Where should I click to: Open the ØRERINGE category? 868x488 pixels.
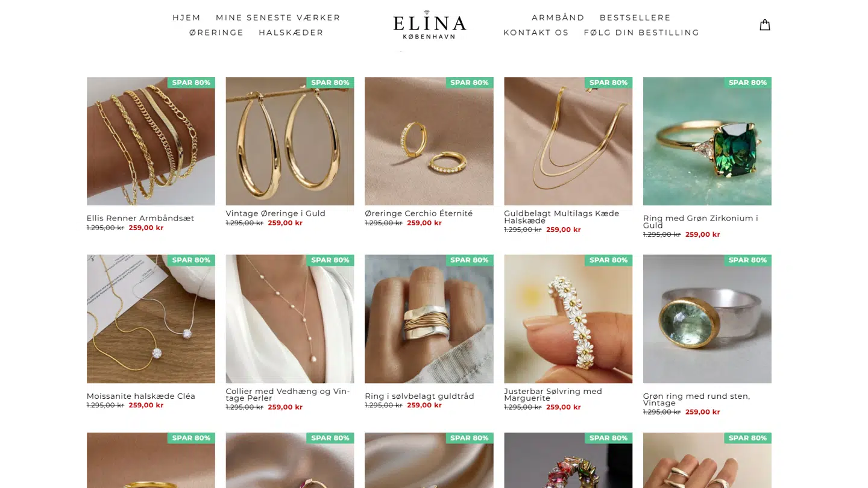[x=216, y=33]
